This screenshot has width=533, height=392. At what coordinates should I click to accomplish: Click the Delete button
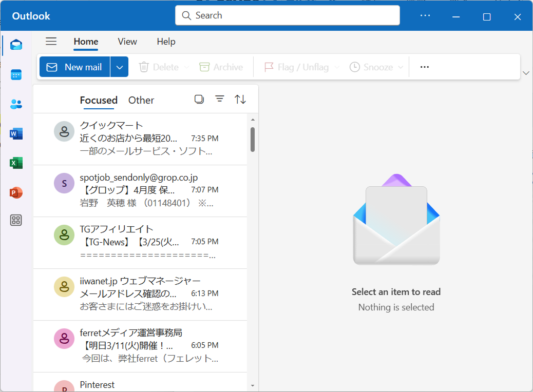pos(159,67)
